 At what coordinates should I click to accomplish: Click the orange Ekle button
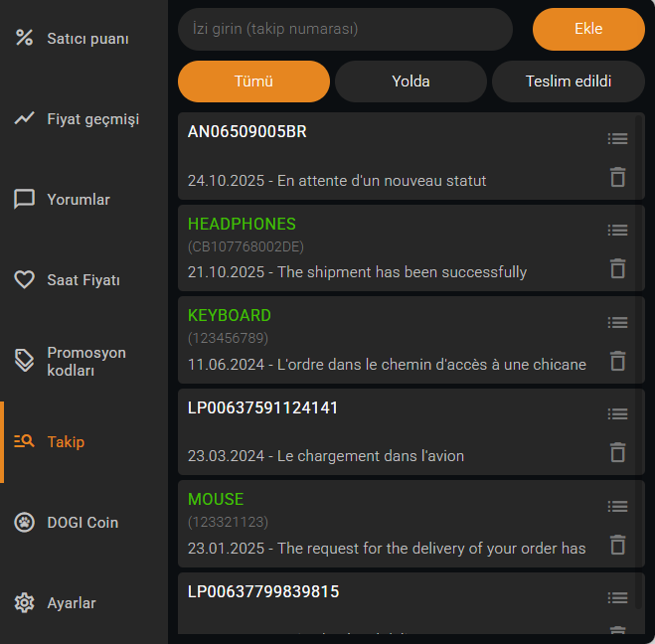[x=588, y=29]
